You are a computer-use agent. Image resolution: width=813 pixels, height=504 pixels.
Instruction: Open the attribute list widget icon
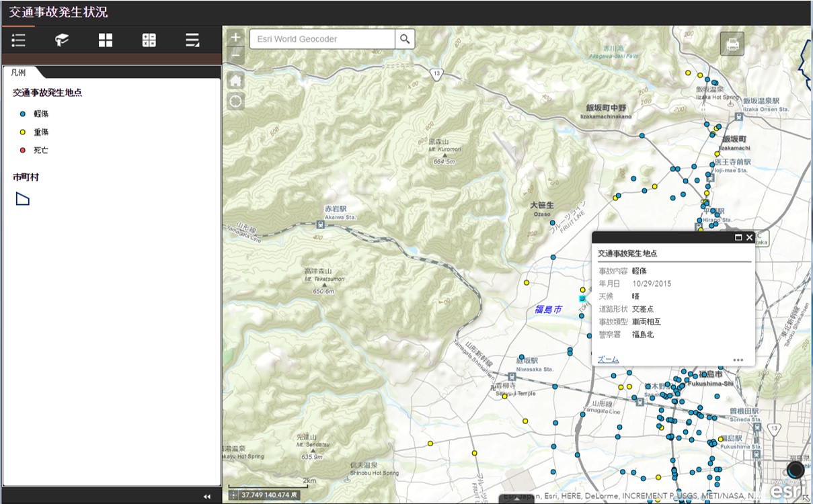(x=192, y=40)
